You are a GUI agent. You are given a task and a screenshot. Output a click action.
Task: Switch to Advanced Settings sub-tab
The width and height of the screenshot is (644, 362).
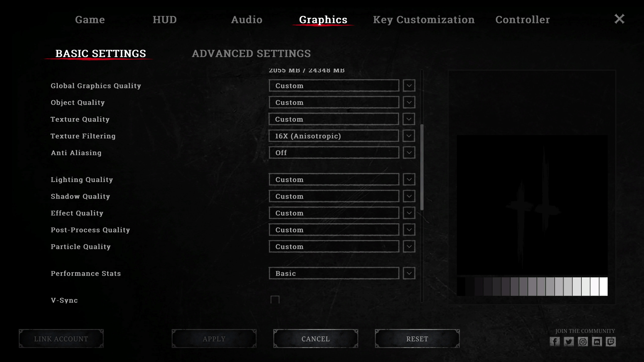click(x=251, y=54)
